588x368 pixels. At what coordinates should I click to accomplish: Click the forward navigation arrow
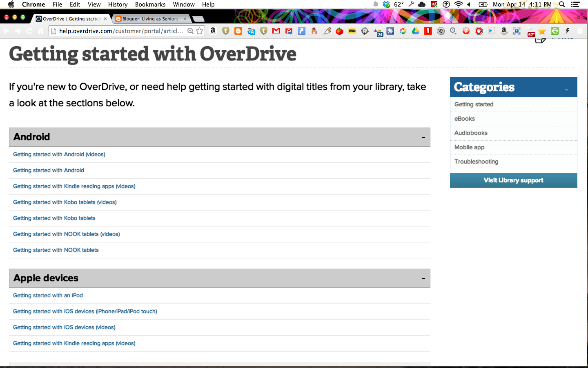pos(18,31)
